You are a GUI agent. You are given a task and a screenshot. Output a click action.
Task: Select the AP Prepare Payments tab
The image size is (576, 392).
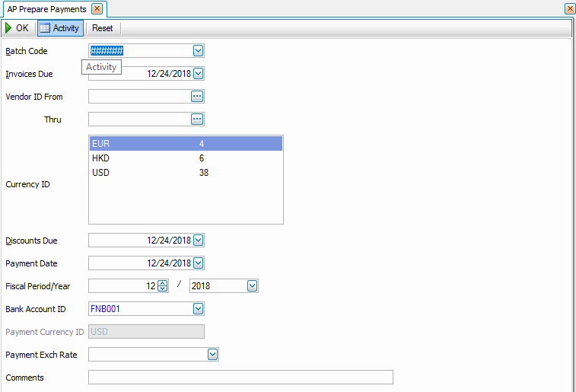pos(46,9)
